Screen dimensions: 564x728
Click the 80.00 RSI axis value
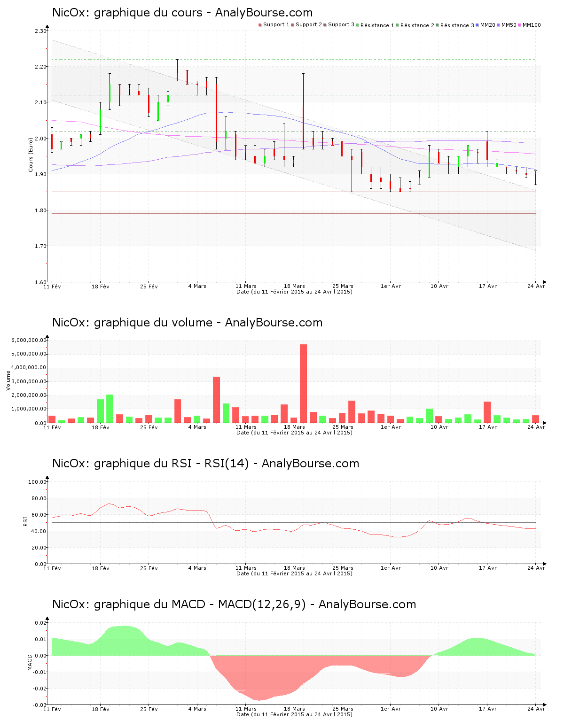coord(39,498)
